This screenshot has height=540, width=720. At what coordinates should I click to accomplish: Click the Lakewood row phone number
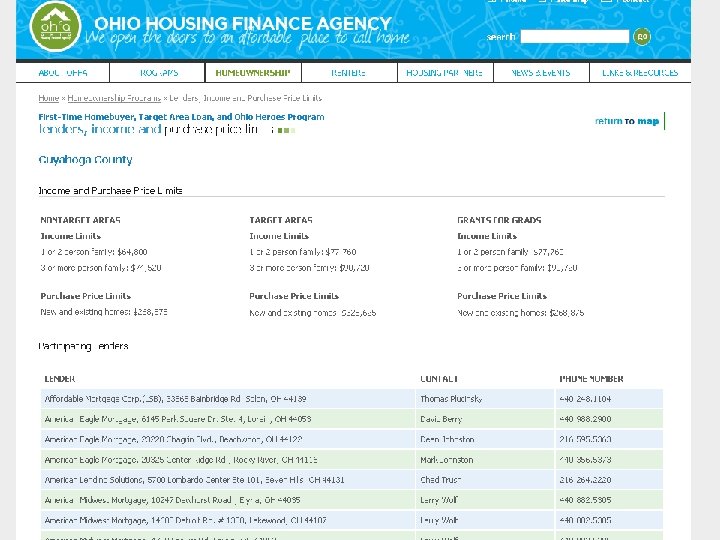(x=585, y=520)
